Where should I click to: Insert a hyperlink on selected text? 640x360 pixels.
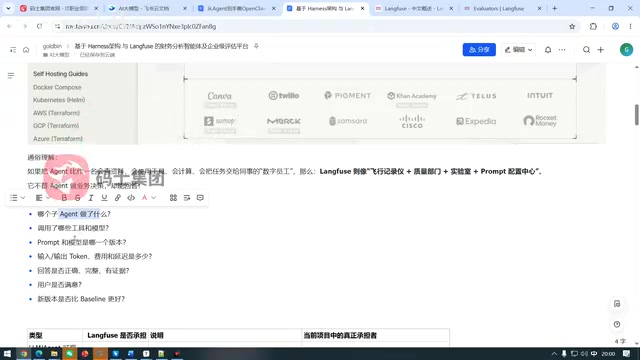coord(118,198)
